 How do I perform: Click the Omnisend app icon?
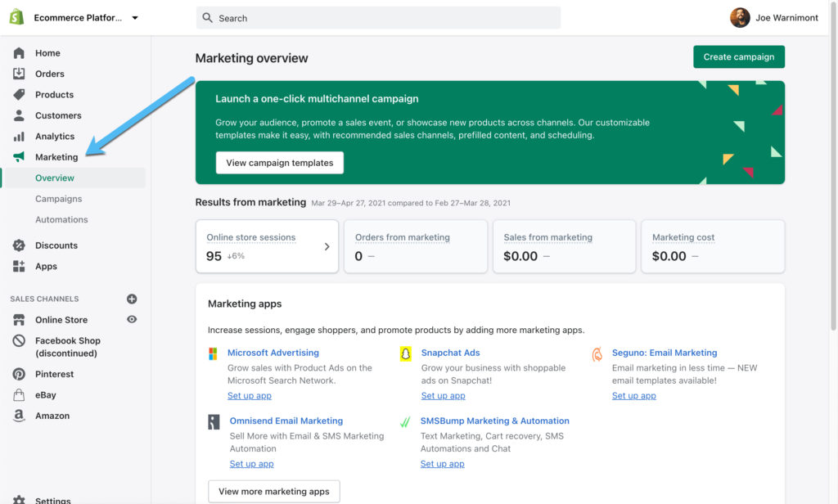click(214, 421)
